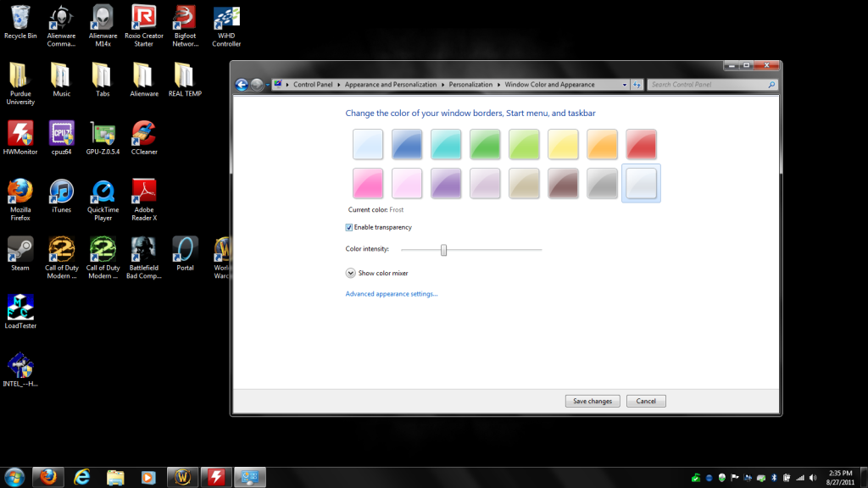Launch the cpuz64 desktop icon
868x488 pixels.
click(x=61, y=138)
